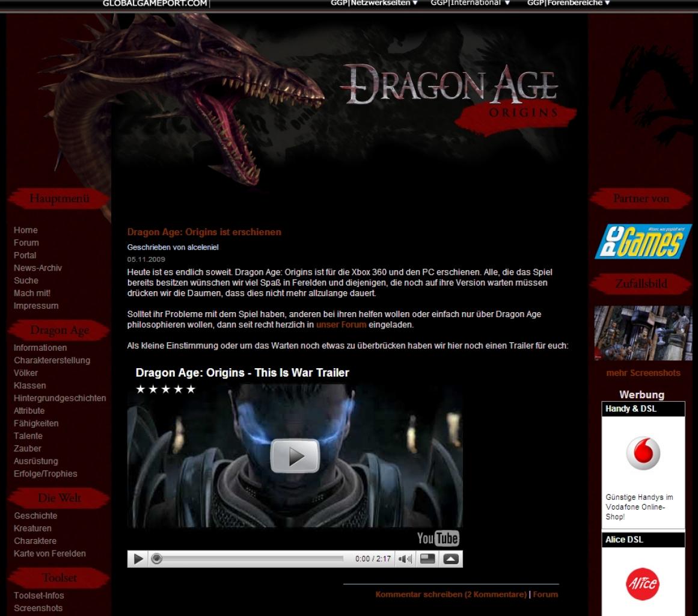Open Klassen menu item
Image resolution: width=698 pixels, height=616 pixels.
[30, 385]
